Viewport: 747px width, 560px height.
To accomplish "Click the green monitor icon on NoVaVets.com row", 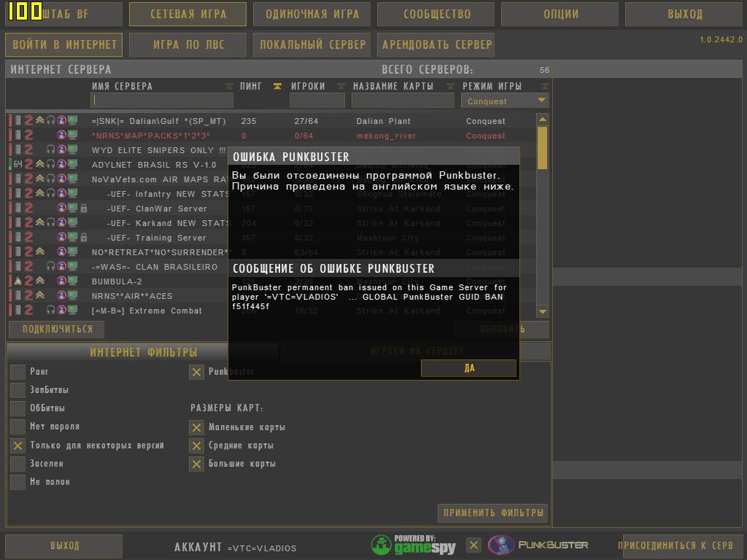I will point(72,179).
